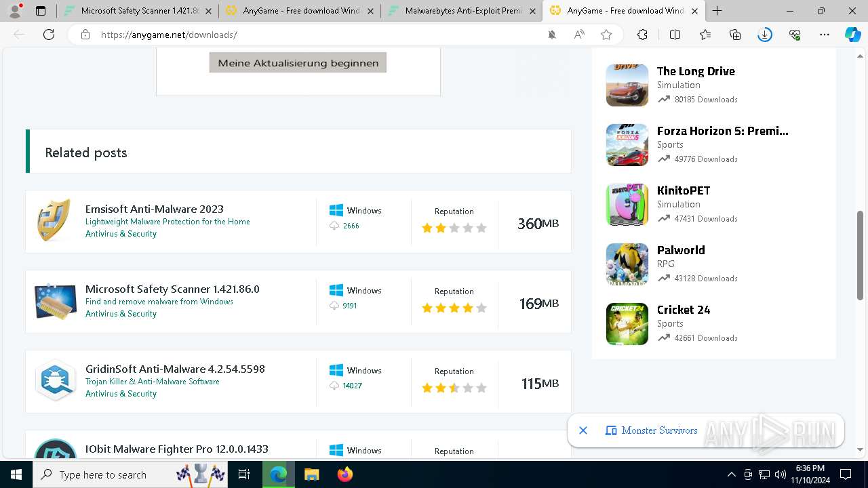Viewport: 868px width, 488px height.
Task: Open the Edge profile icon
Action: coord(15,11)
